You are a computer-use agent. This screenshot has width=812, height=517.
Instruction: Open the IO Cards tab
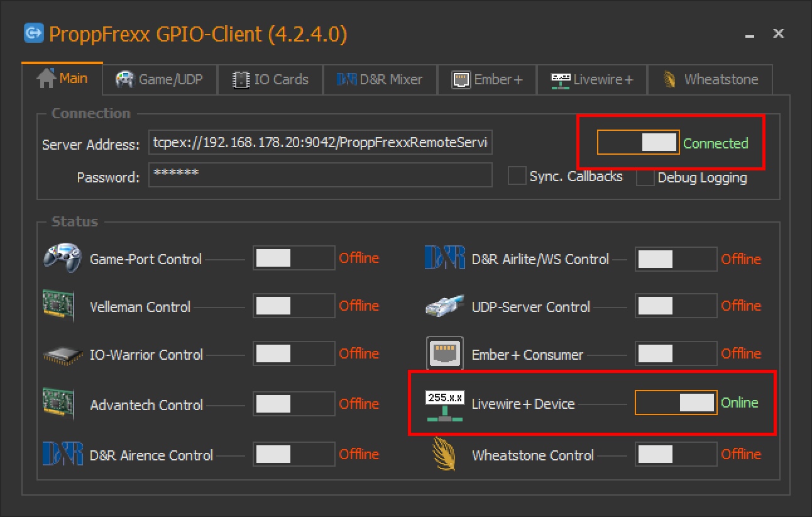(270, 80)
